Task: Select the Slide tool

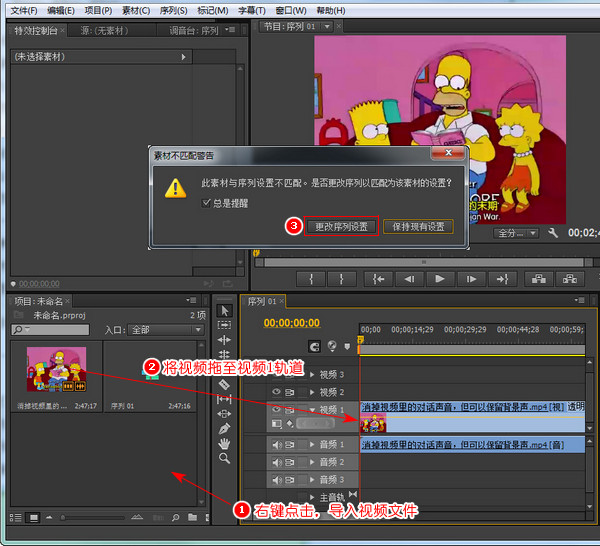Action: click(224, 414)
